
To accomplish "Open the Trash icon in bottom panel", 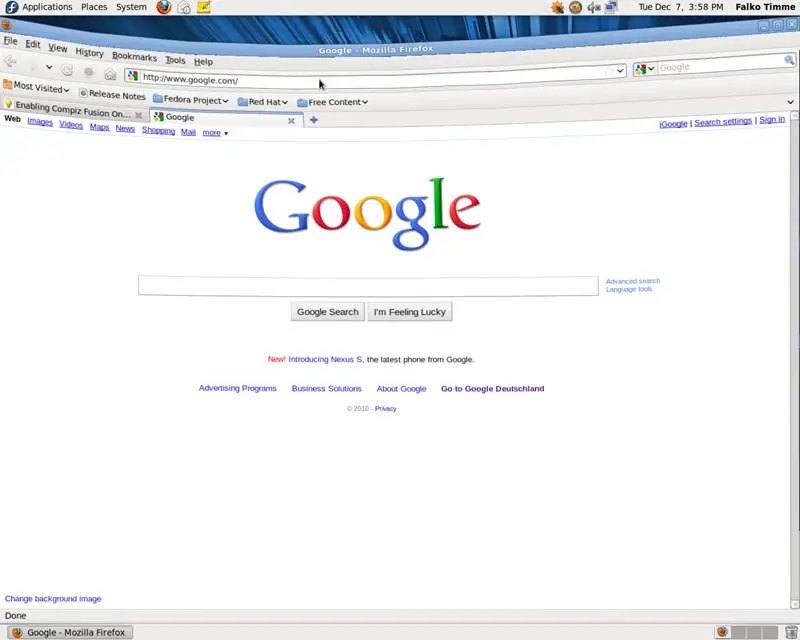I will point(791,632).
